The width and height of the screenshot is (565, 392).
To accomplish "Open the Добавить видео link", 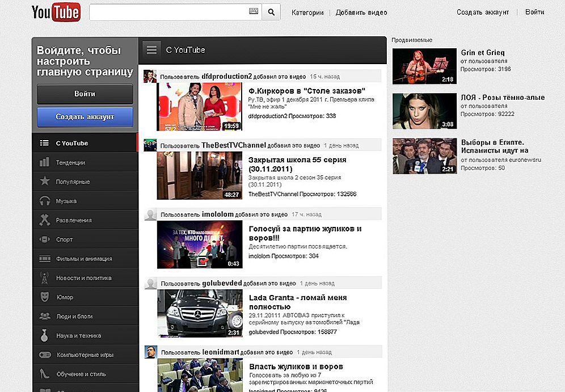I will [361, 11].
